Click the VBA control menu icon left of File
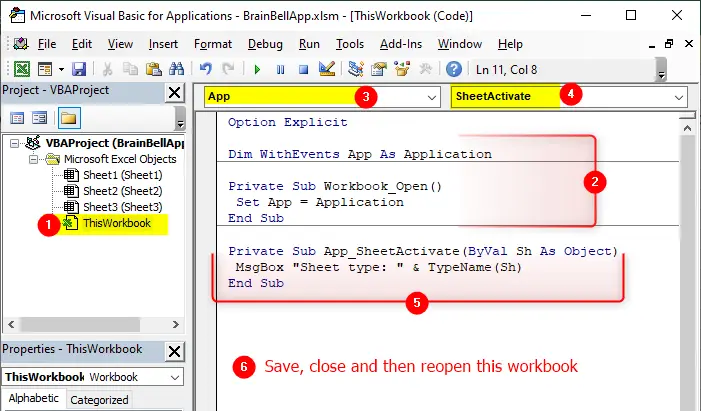 pos(21,44)
